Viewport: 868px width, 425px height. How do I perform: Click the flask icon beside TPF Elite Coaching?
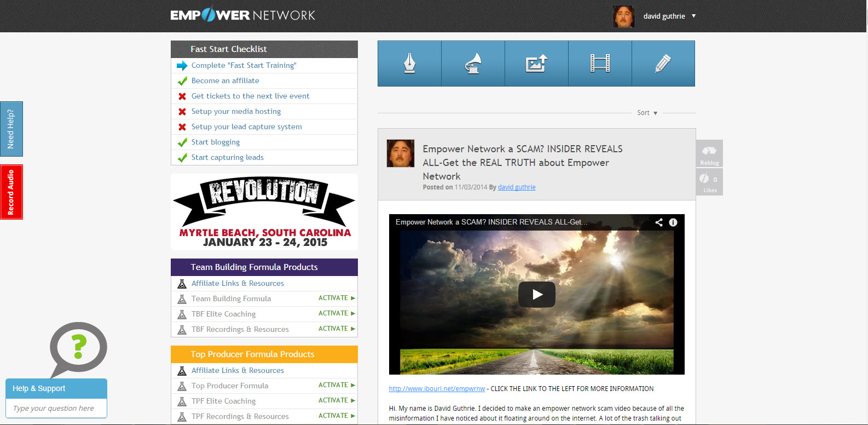[182, 401]
